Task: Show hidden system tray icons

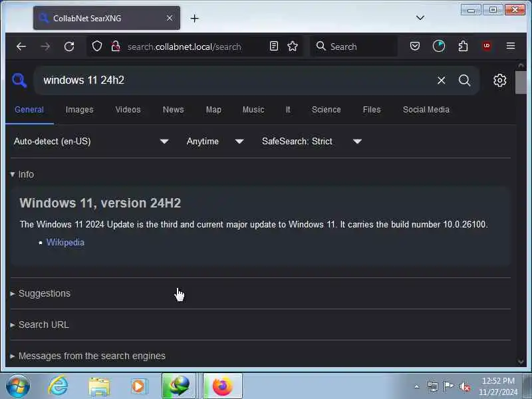Action: [417, 386]
